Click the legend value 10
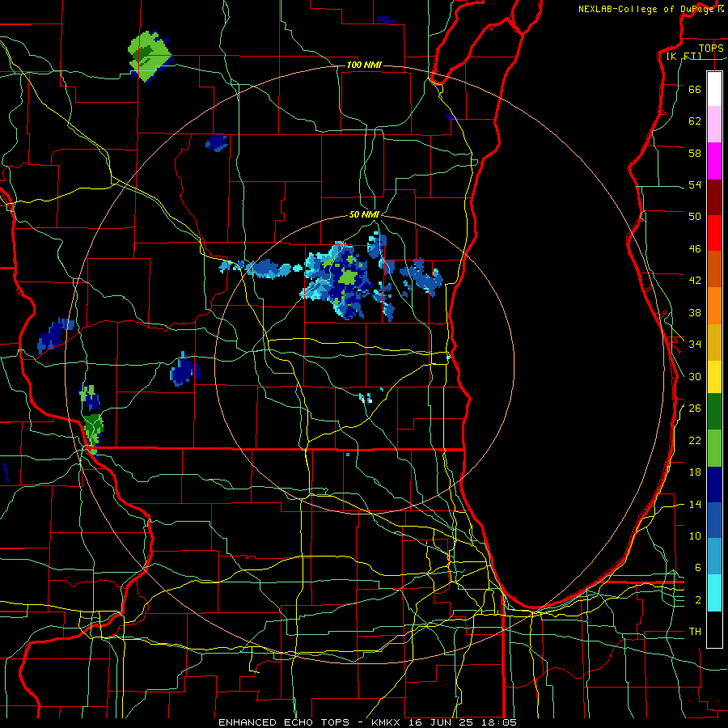The image size is (728, 728). point(695,535)
